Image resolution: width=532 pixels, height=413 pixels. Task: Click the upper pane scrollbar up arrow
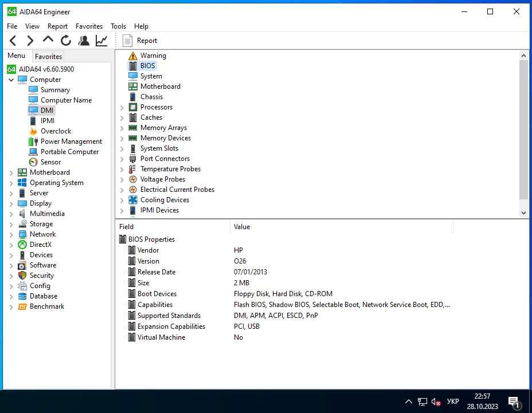click(x=523, y=55)
